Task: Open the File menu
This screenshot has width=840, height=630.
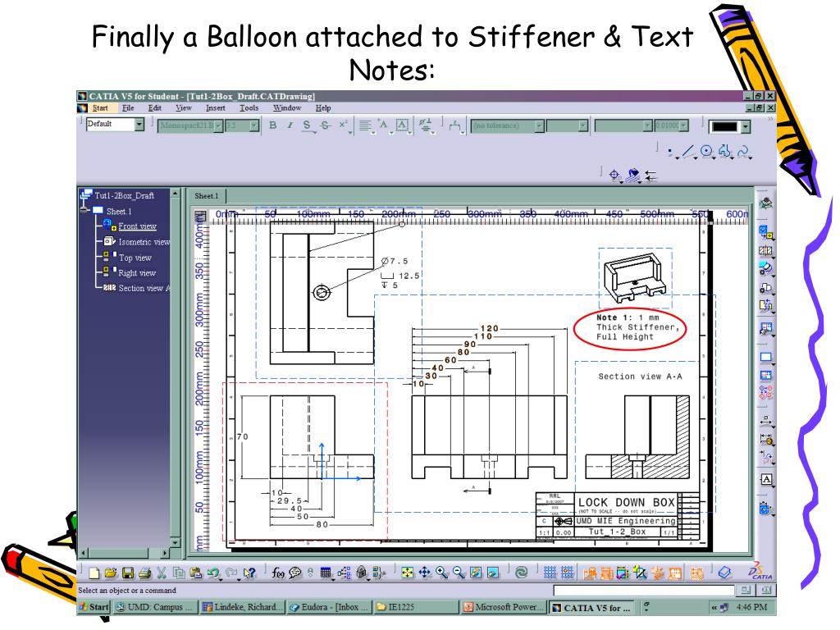Action: tap(128, 107)
